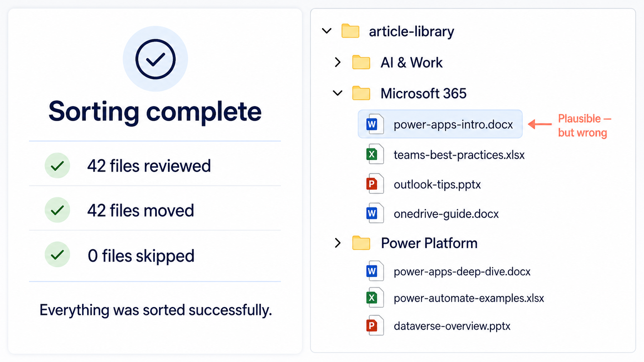Click the green check beside 42 files moved

click(x=57, y=210)
